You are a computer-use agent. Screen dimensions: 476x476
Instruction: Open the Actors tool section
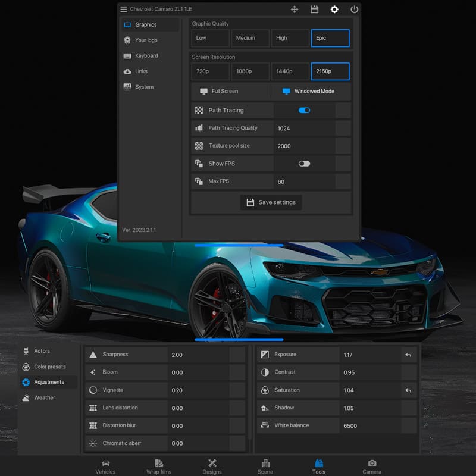[49, 351]
